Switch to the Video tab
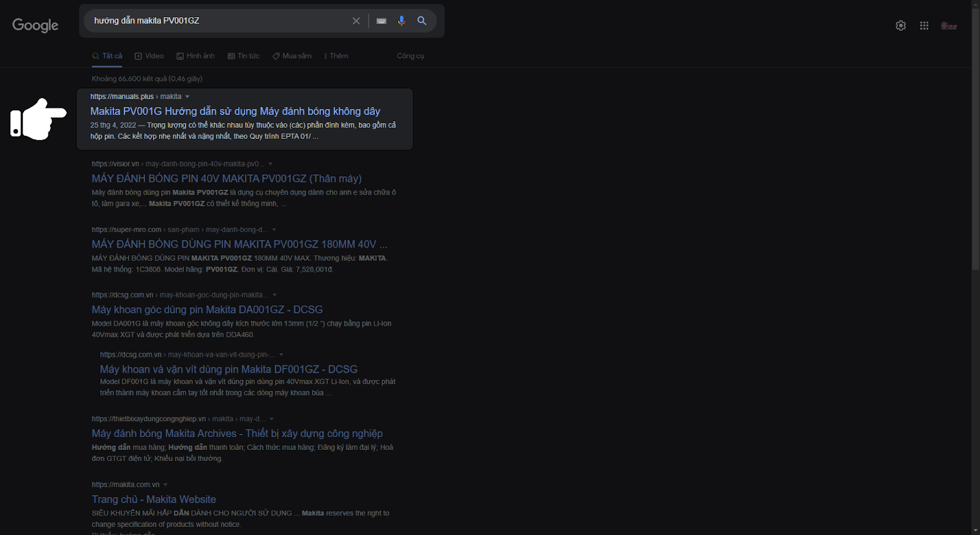 tap(149, 56)
